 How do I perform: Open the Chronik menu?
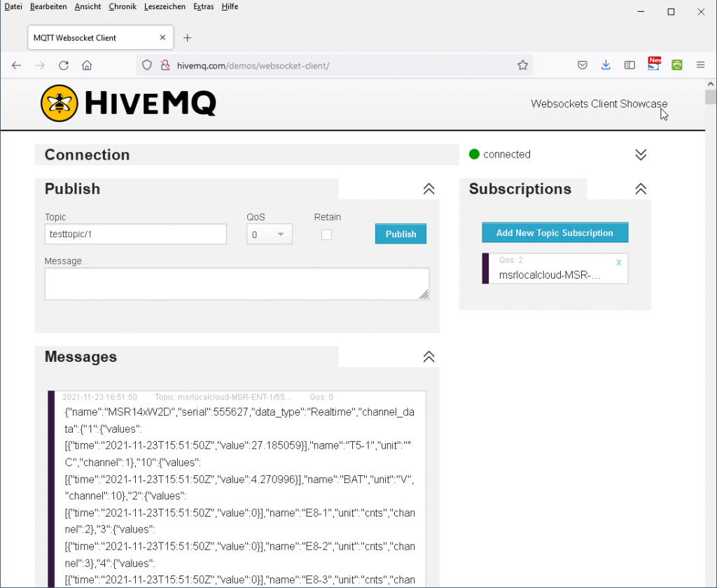point(123,6)
